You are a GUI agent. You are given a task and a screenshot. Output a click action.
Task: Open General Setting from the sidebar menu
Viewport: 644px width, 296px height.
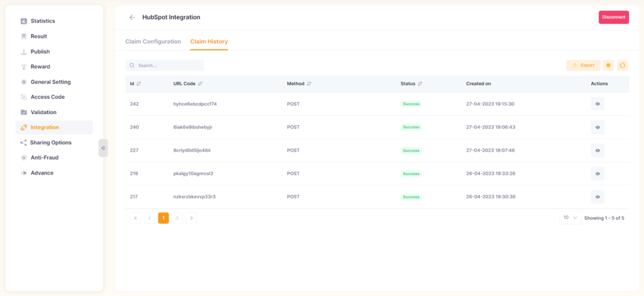click(x=51, y=82)
